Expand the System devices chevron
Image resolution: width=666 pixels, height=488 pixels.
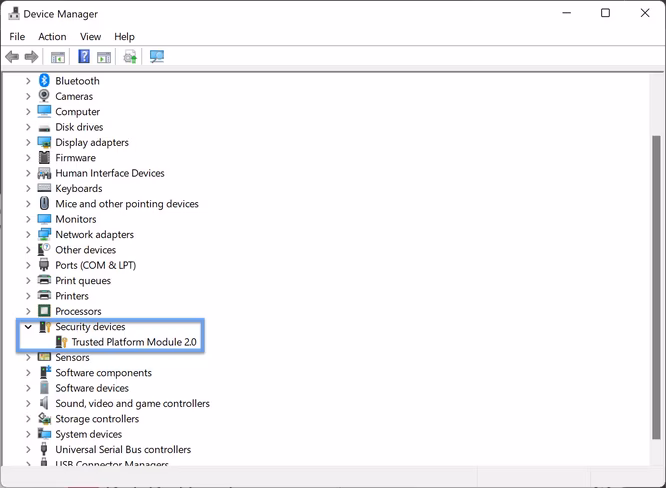pos(28,434)
